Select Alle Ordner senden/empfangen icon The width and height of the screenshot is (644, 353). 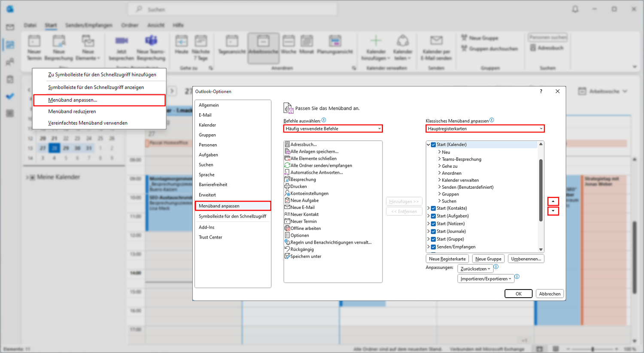point(287,165)
